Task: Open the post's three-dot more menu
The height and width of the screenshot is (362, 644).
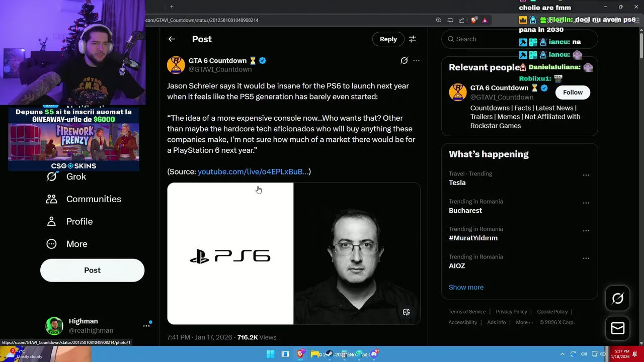Action: (416, 61)
